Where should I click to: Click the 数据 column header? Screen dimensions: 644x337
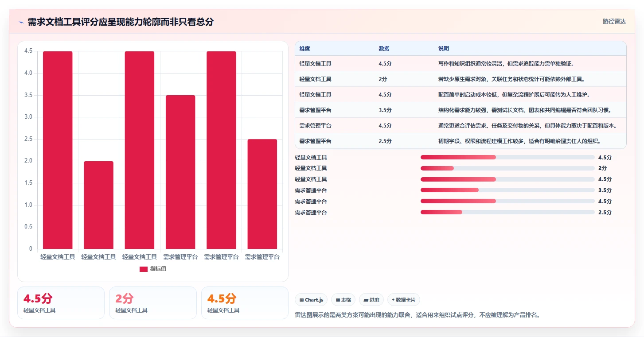(384, 49)
